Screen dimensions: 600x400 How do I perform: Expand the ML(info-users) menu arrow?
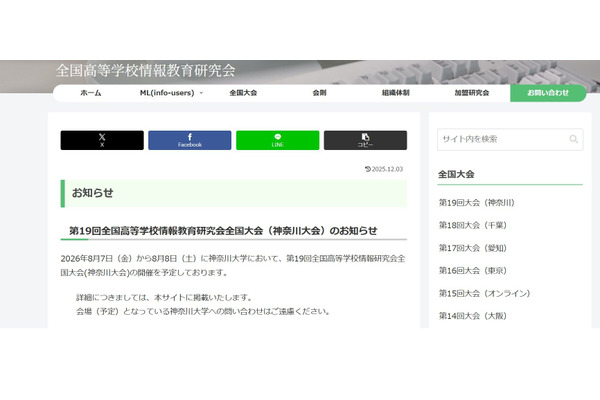201,93
